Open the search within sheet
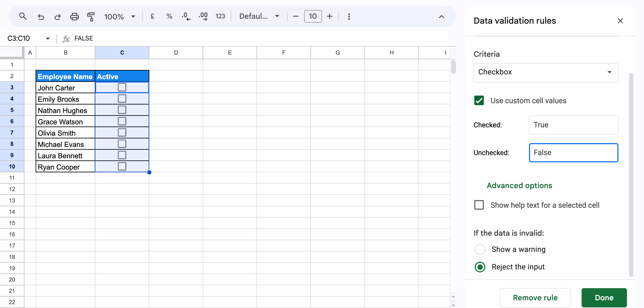644x308 pixels. 23,16
